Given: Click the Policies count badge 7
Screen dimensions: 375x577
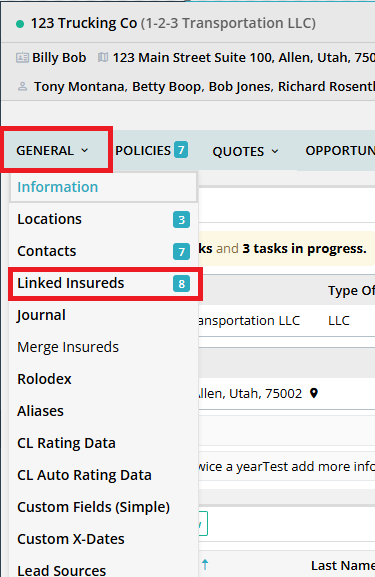Looking at the screenshot, I should pyautogui.click(x=181, y=150).
